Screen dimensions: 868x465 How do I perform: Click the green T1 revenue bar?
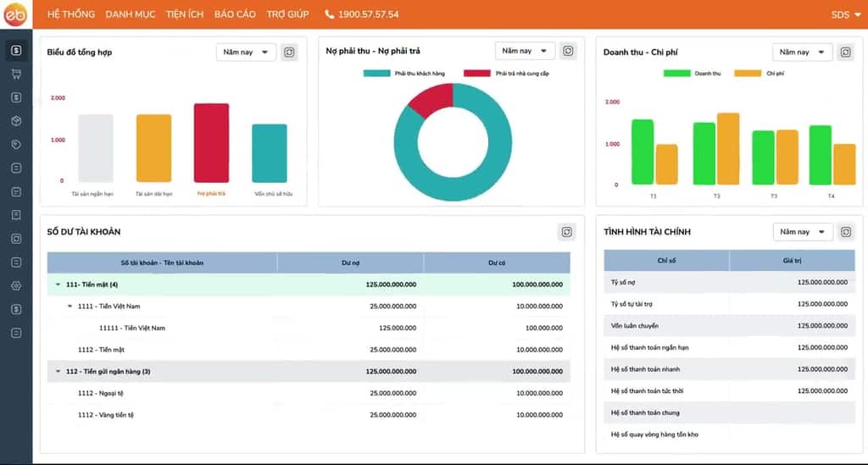pos(643,152)
